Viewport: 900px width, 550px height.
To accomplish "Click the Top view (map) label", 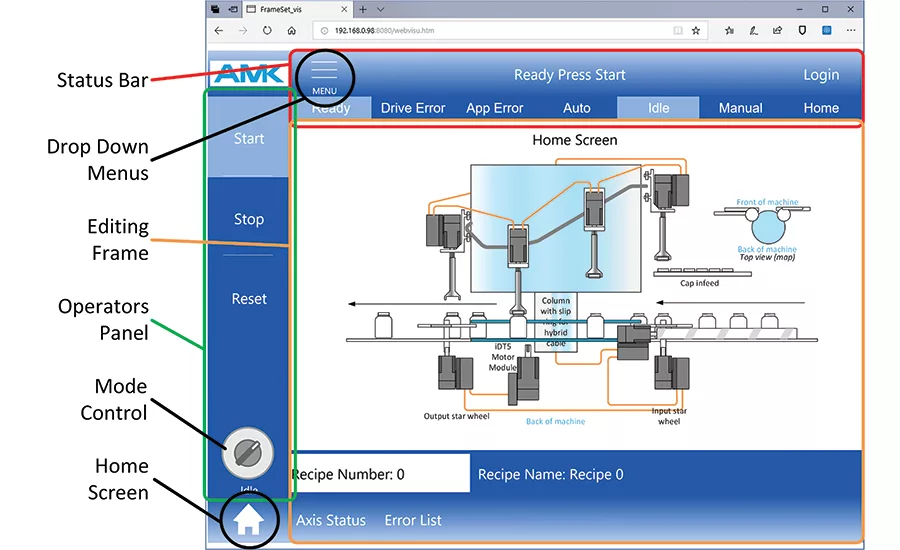I will (x=767, y=257).
